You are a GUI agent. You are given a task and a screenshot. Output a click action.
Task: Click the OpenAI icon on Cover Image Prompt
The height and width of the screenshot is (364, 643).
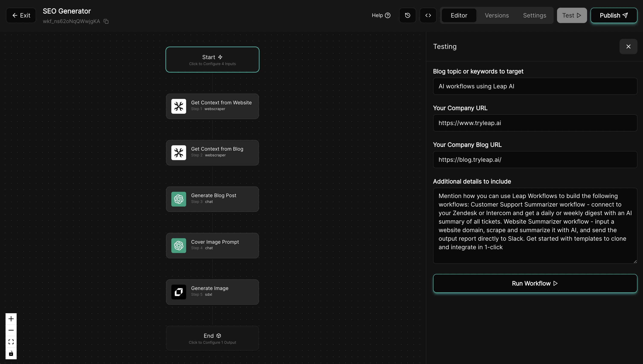pos(178,246)
